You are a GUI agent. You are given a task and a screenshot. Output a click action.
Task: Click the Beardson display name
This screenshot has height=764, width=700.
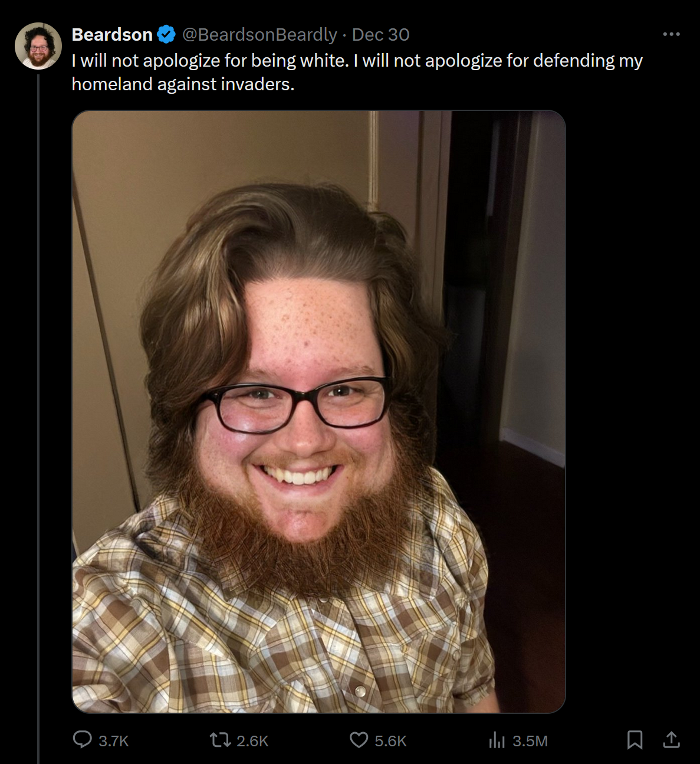point(112,35)
